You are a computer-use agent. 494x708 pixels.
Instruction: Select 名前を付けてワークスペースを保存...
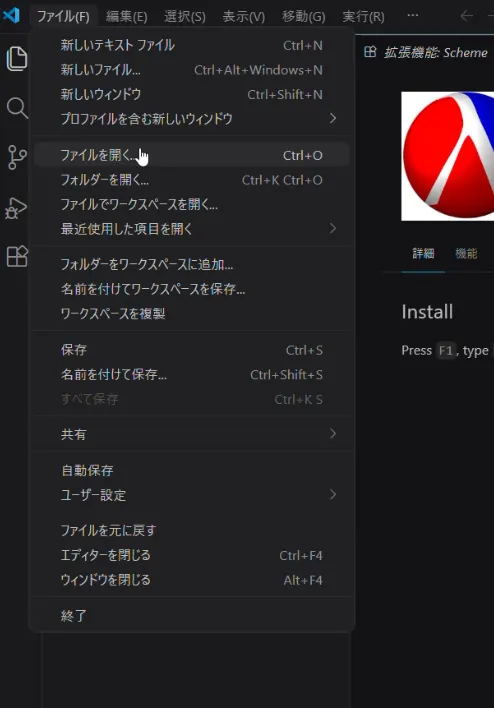click(x=191, y=289)
